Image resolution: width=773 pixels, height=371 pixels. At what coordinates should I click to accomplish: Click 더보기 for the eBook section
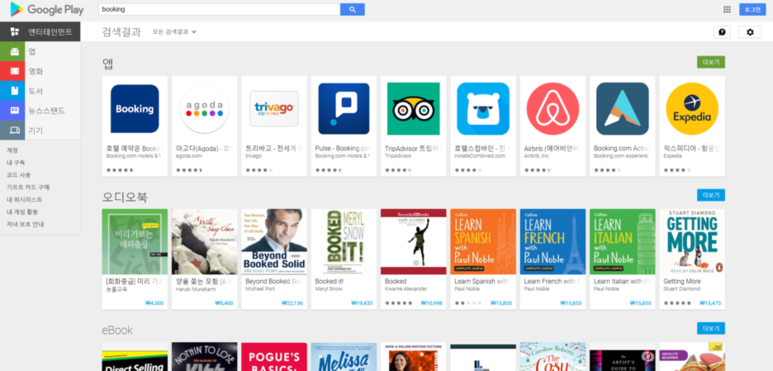pos(711,328)
